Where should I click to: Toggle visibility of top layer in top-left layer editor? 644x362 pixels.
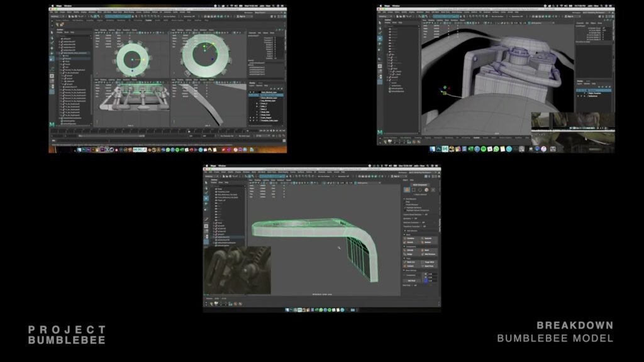coord(250,92)
